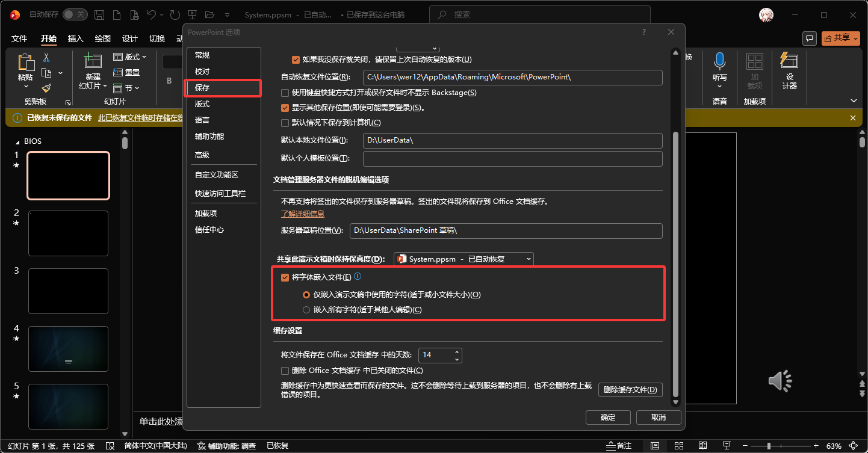Click the New Slide (新建幻灯片) icon
The image size is (868, 453).
93,61
